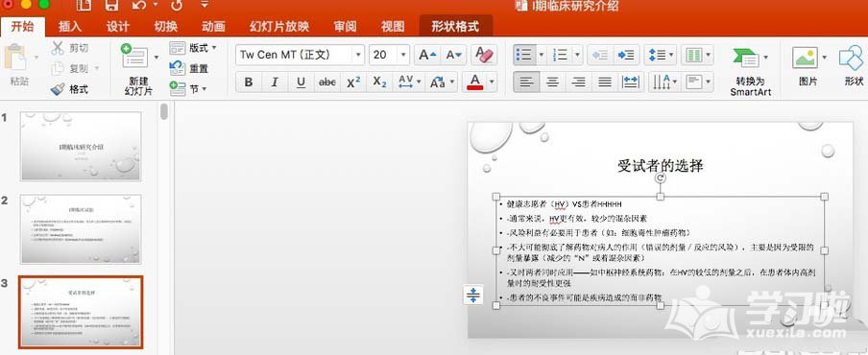
Task: Toggle italic formatting
Action: tap(275, 83)
